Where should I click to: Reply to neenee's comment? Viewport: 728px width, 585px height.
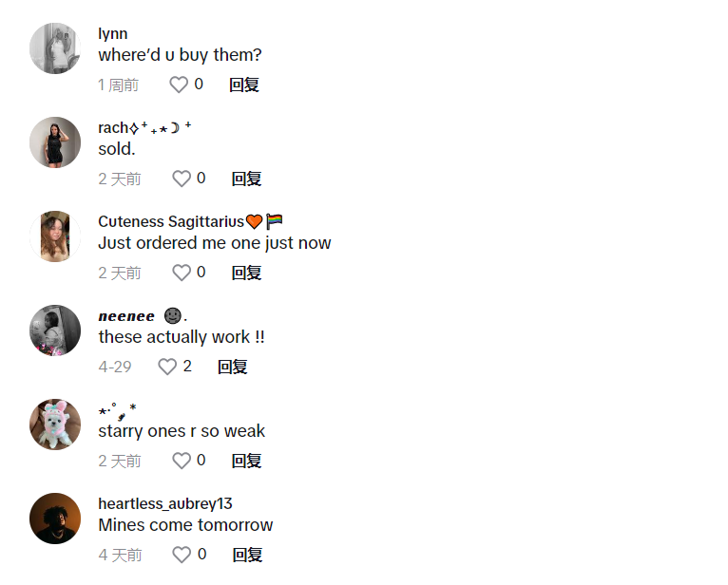(x=233, y=367)
